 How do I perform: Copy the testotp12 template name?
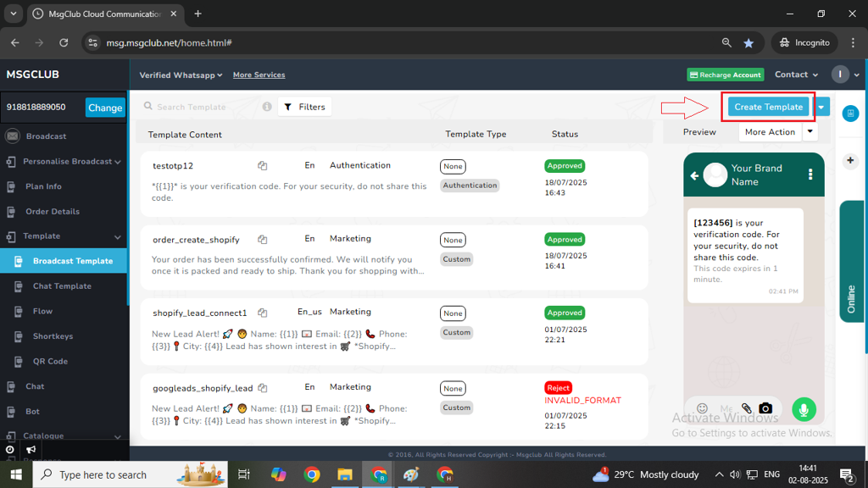pos(263,166)
